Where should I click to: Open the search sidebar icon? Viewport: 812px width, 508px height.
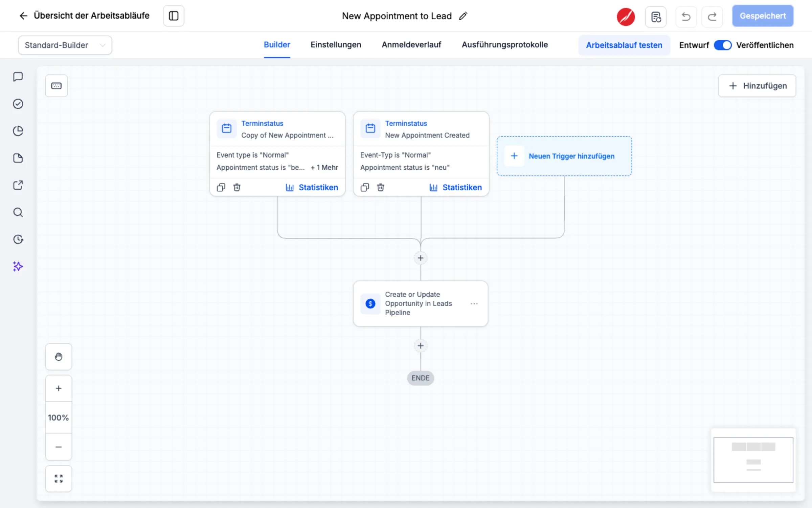(x=18, y=212)
